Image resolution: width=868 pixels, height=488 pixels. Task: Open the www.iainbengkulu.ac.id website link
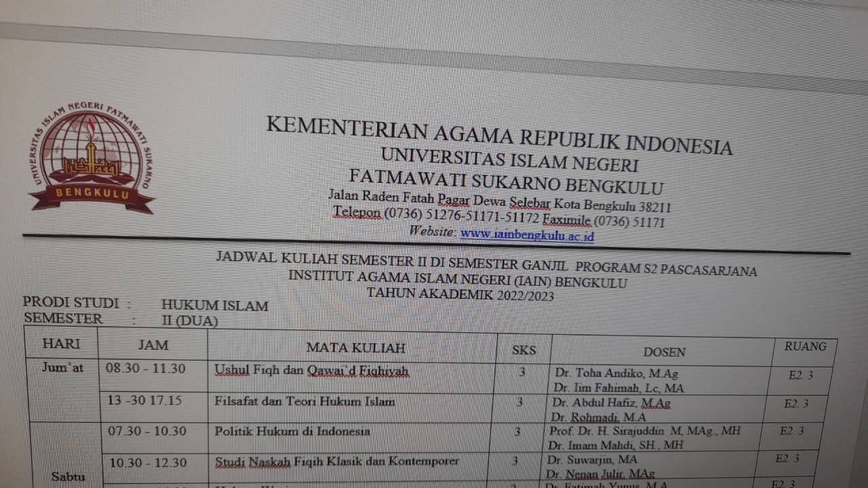(527, 235)
